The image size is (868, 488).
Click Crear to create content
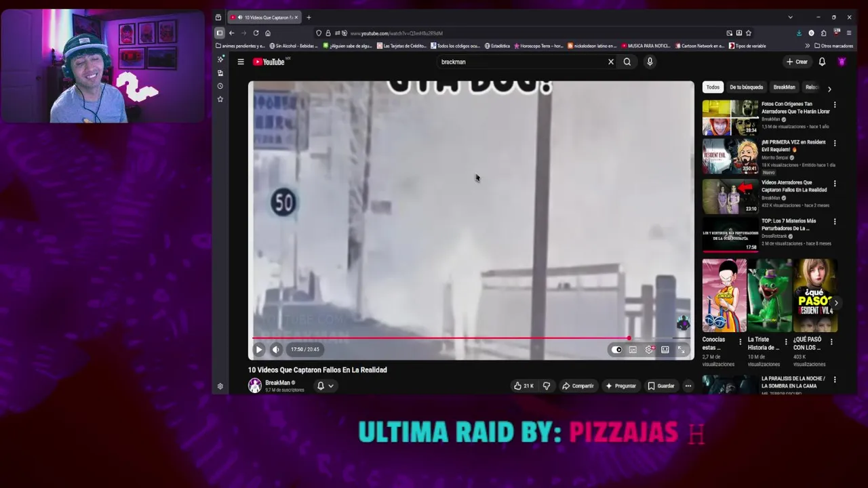[x=797, y=62]
